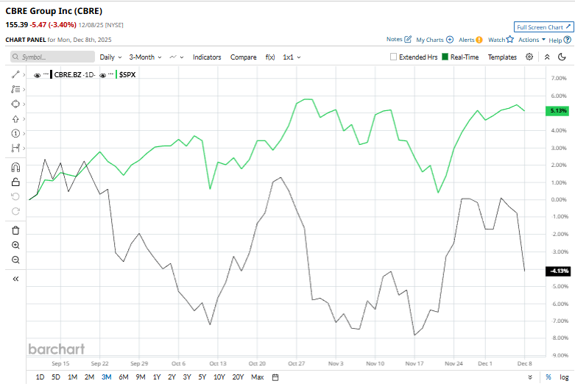The image size is (575, 392).
Task: Click the Notes link
Action: click(394, 39)
